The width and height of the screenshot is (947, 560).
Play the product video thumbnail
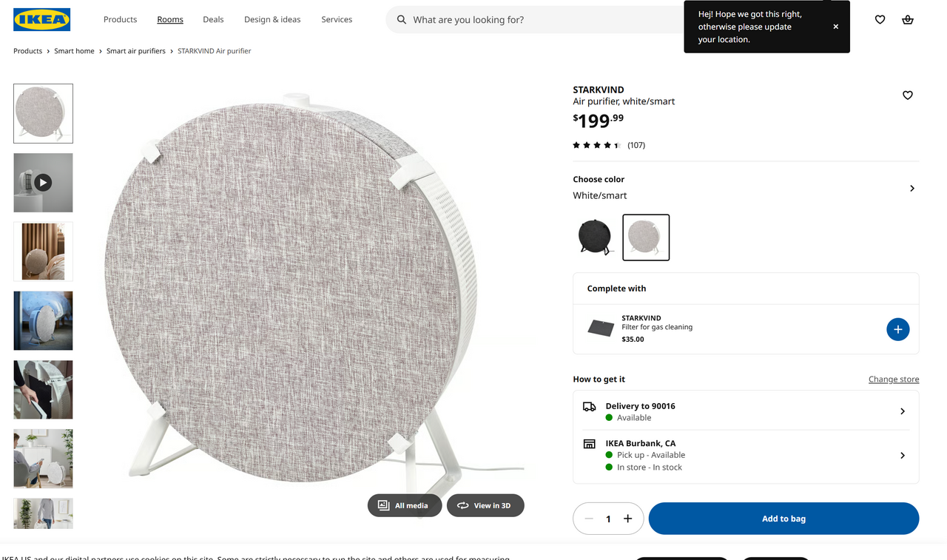click(43, 183)
